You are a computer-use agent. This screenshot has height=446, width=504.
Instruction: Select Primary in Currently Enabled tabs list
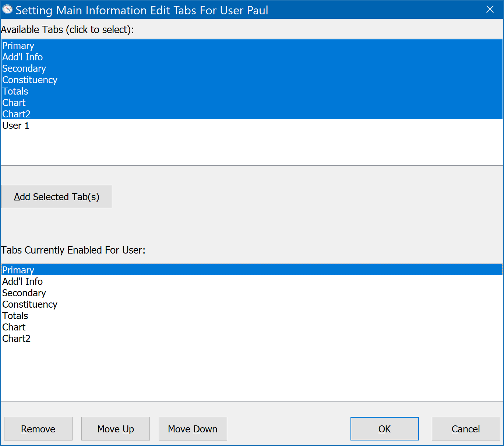(x=252, y=270)
